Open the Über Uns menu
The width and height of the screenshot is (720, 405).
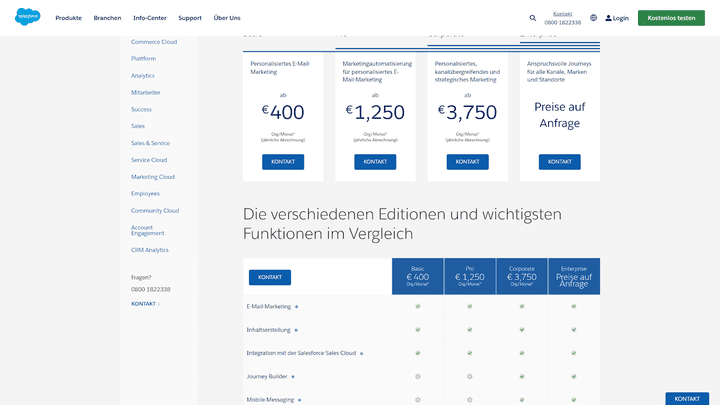coord(227,18)
